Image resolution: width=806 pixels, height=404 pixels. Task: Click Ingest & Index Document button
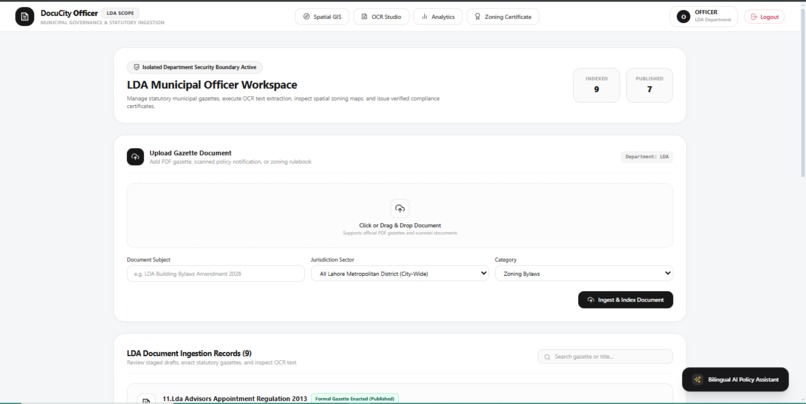[626, 300]
